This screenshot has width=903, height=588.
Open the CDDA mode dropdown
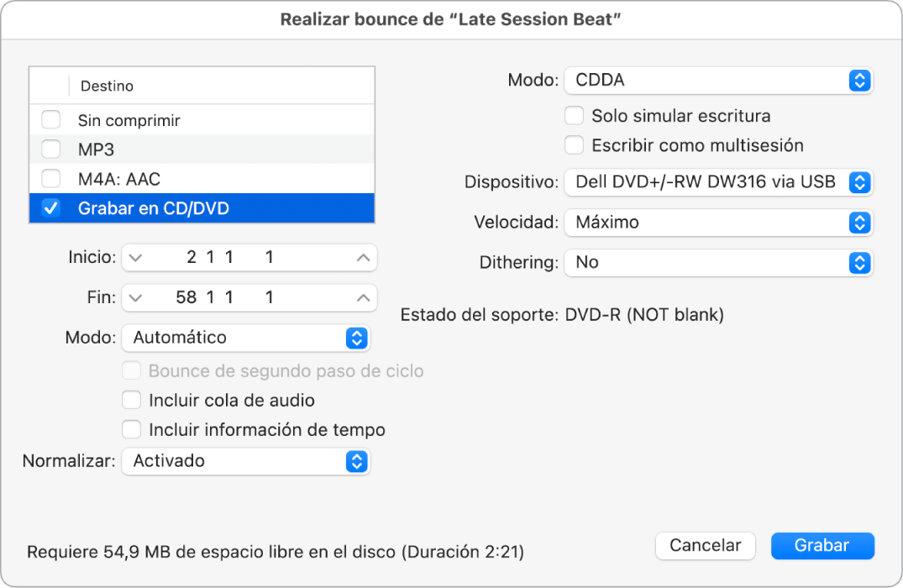(x=718, y=81)
